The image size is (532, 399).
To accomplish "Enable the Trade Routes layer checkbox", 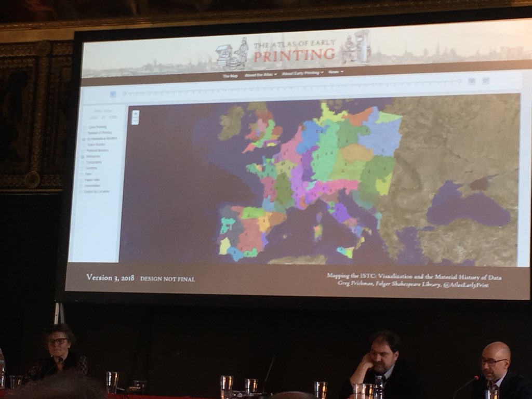I will pos(84,145).
